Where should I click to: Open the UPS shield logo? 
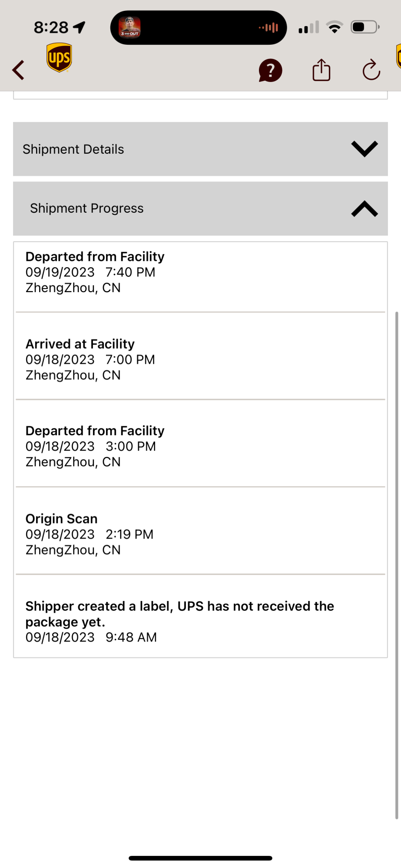[59, 57]
